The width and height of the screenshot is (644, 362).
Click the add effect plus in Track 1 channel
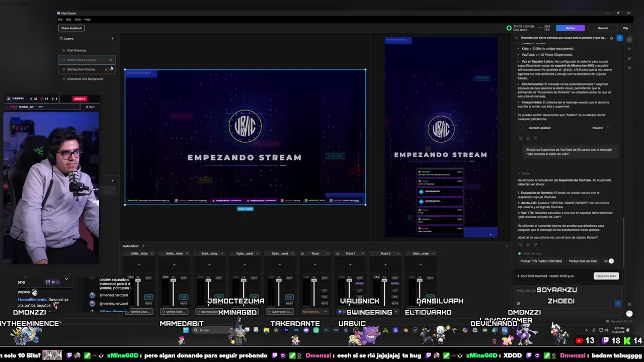(x=350, y=264)
